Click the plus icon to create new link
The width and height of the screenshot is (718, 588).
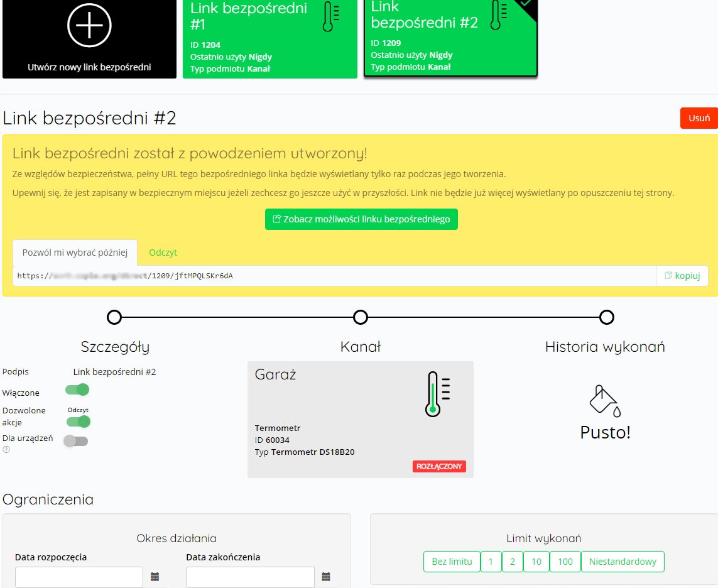tap(89, 25)
